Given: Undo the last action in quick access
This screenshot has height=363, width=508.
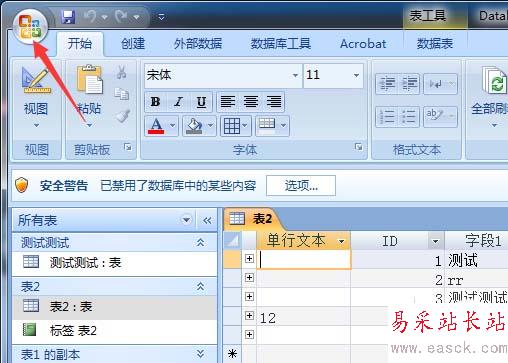Looking at the screenshot, I should [90, 16].
